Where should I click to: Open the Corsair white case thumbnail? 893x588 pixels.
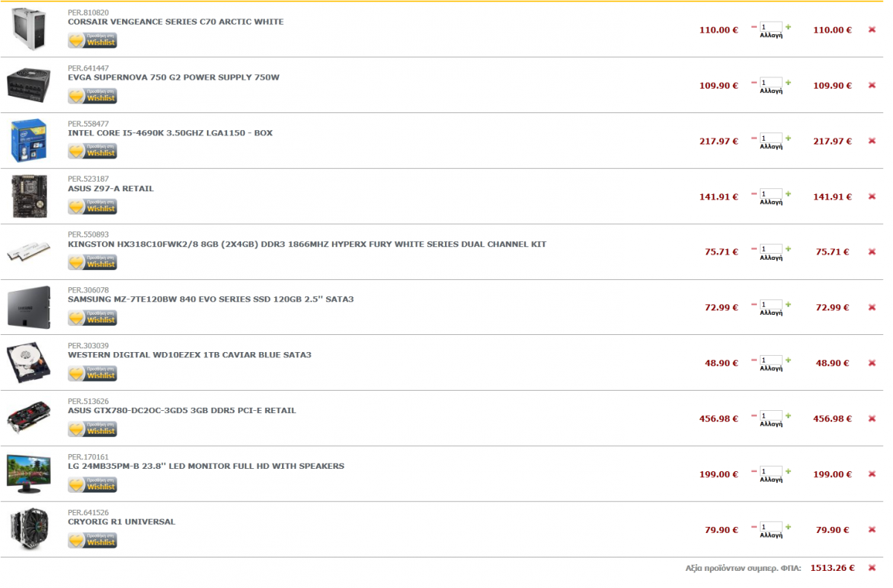[x=29, y=28]
